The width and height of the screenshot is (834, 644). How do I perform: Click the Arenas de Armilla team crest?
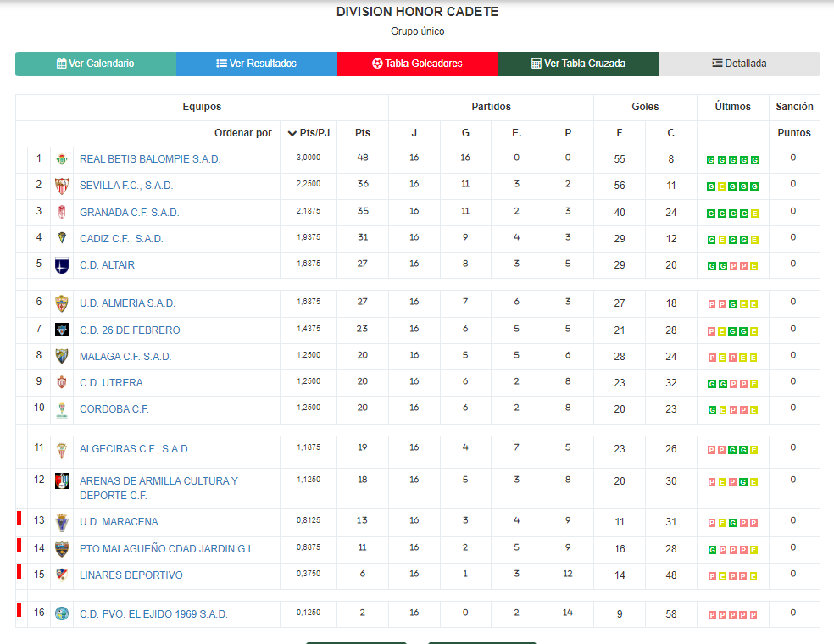coord(62,480)
